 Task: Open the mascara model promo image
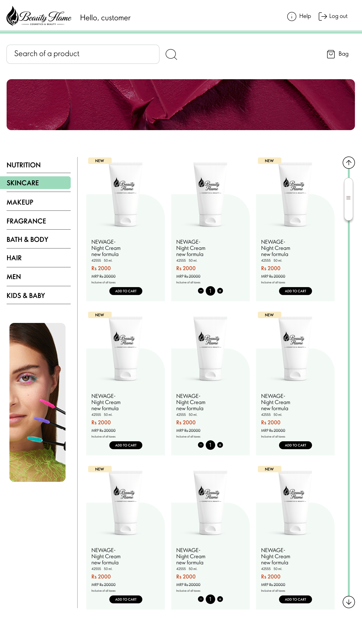pyautogui.click(x=37, y=402)
